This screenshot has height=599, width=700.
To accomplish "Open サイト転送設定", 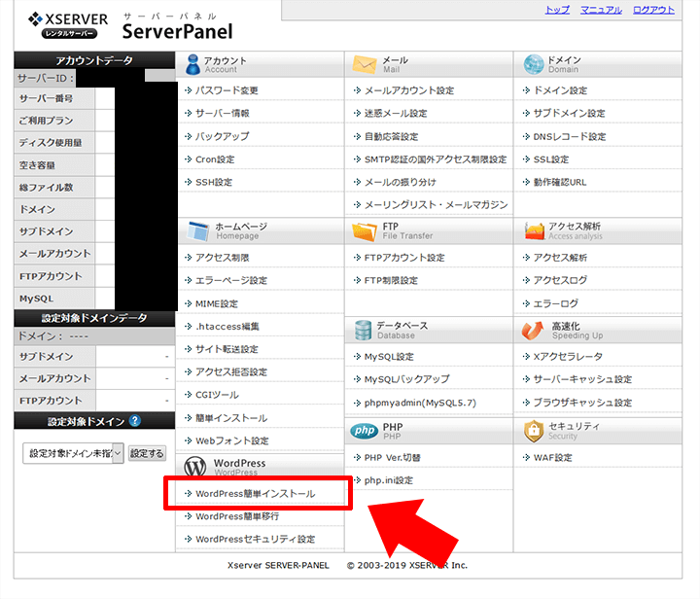I will [227, 349].
